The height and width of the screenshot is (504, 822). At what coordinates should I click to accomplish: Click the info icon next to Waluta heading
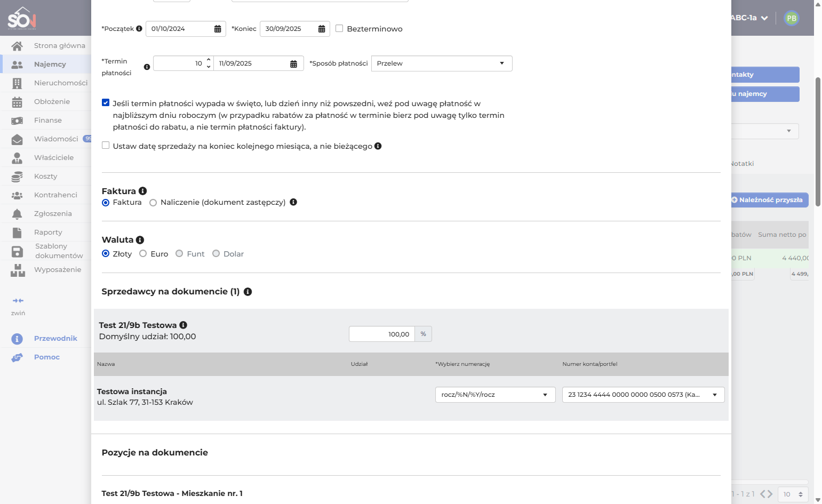(x=140, y=240)
